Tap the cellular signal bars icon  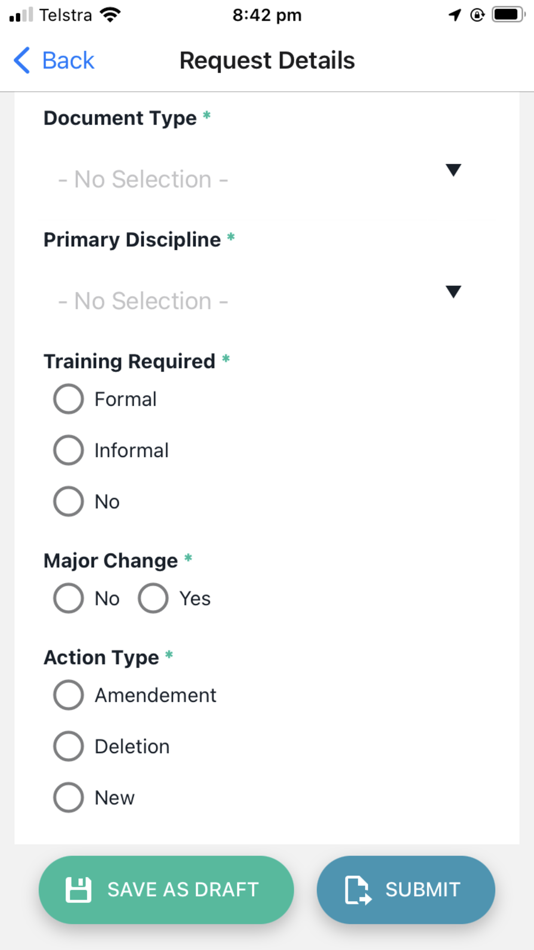pyautogui.click(x=21, y=15)
